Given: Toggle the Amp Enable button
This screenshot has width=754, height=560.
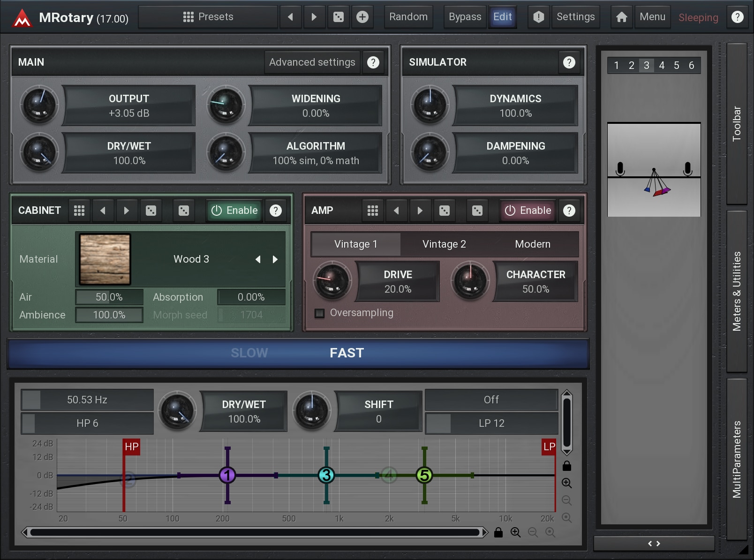Looking at the screenshot, I should (528, 211).
